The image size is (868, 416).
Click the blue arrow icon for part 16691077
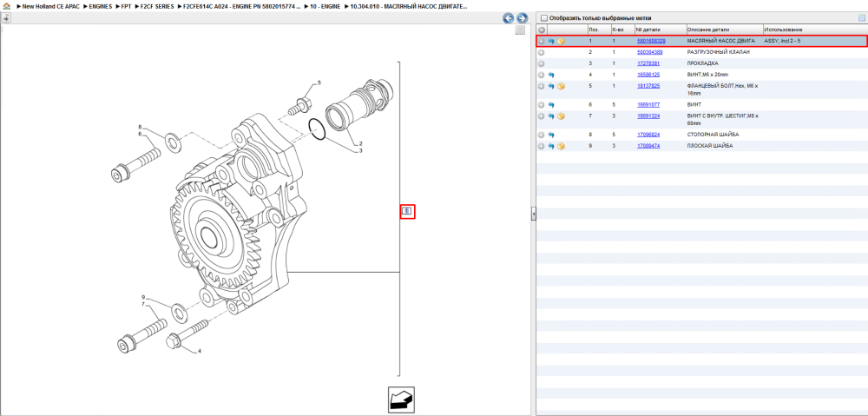coord(551,105)
